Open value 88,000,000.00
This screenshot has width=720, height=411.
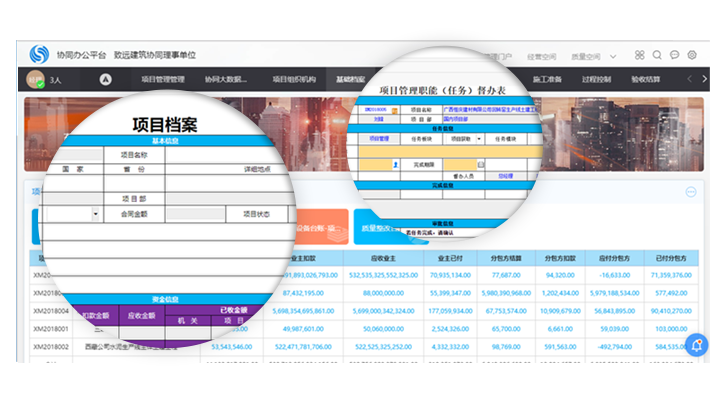point(383,293)
